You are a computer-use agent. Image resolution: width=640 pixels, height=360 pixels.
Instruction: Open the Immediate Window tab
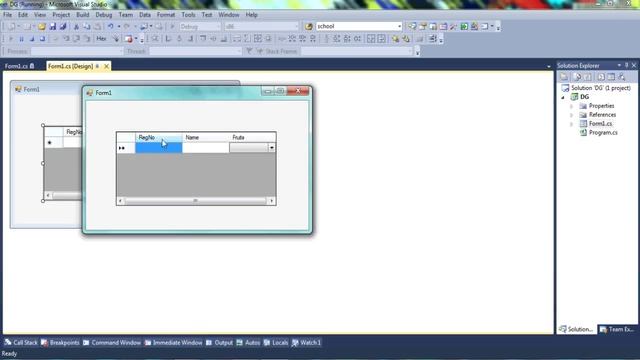(x=173, y=342)
